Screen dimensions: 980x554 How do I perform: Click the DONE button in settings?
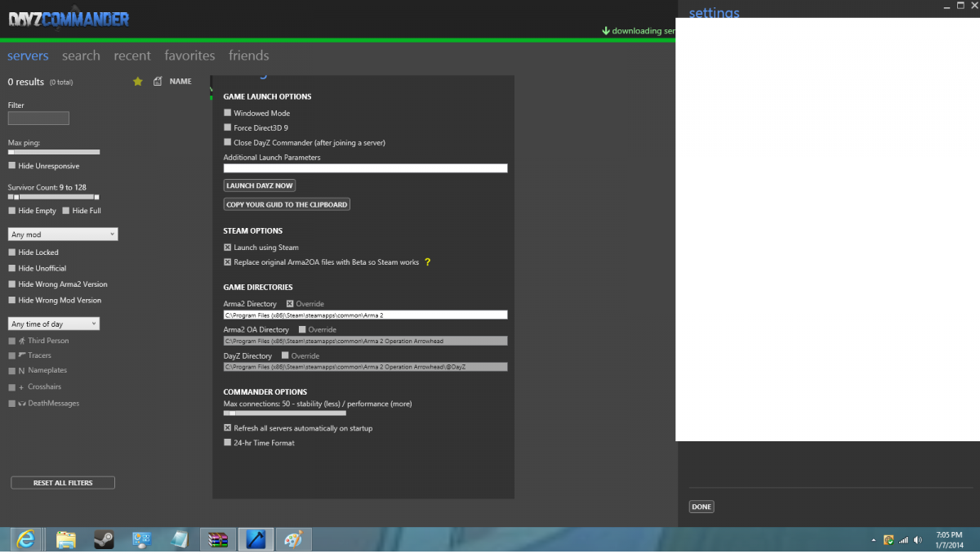tap(702, 507)
